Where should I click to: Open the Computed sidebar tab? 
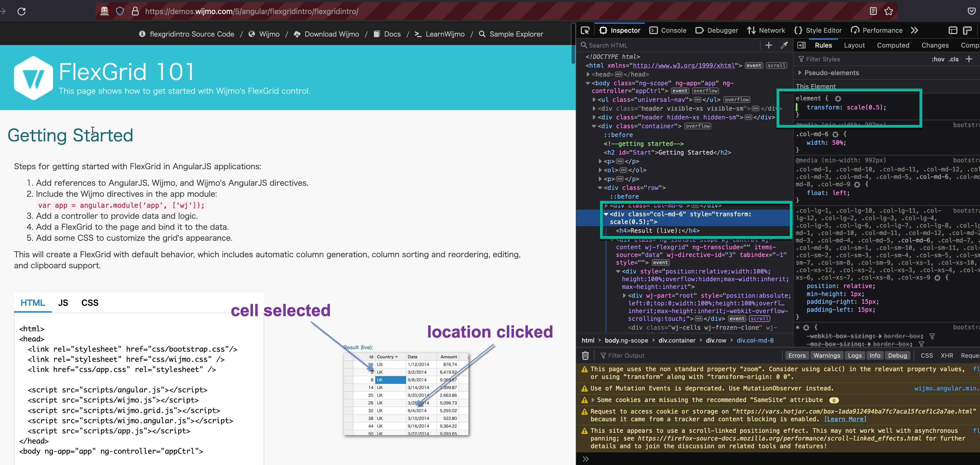tap(893, 45)
